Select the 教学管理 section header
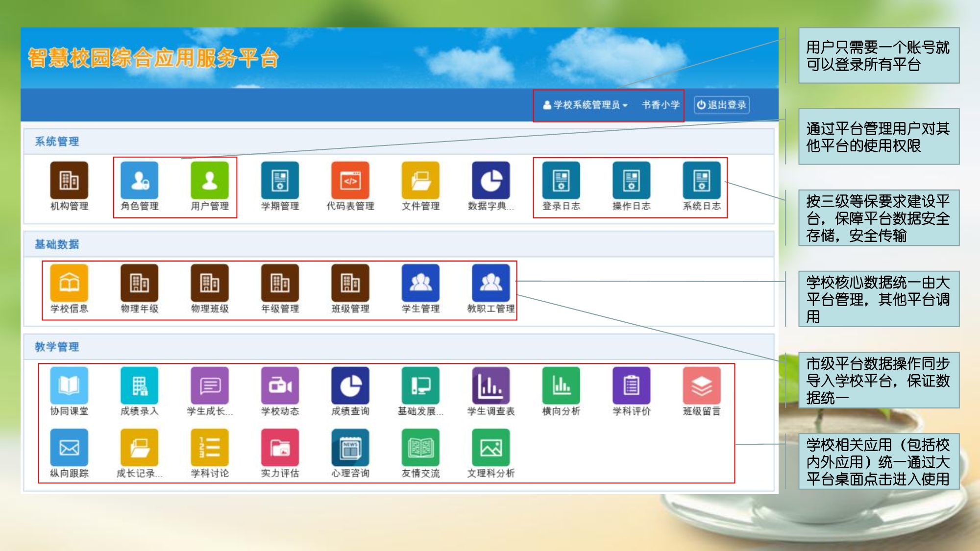 [57, 347]
